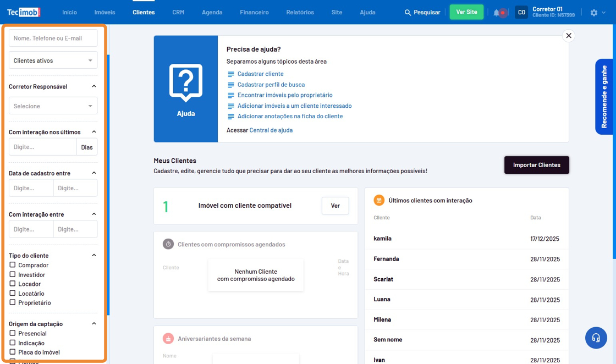Collapse the Tipo do cliente section
Viewport: 616px width, 364px height.
tap(94, 255)
